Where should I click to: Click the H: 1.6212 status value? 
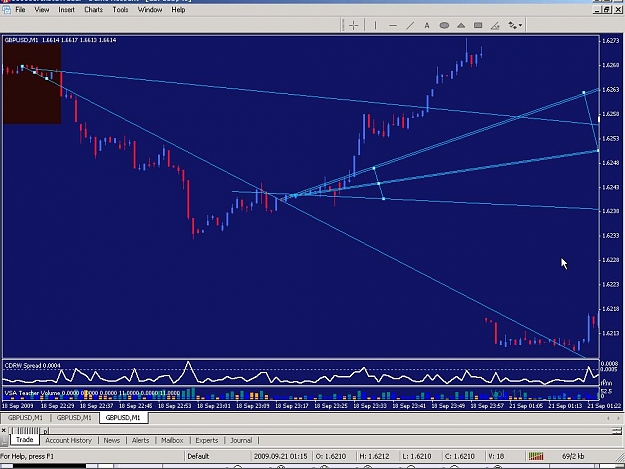point(374,456)
